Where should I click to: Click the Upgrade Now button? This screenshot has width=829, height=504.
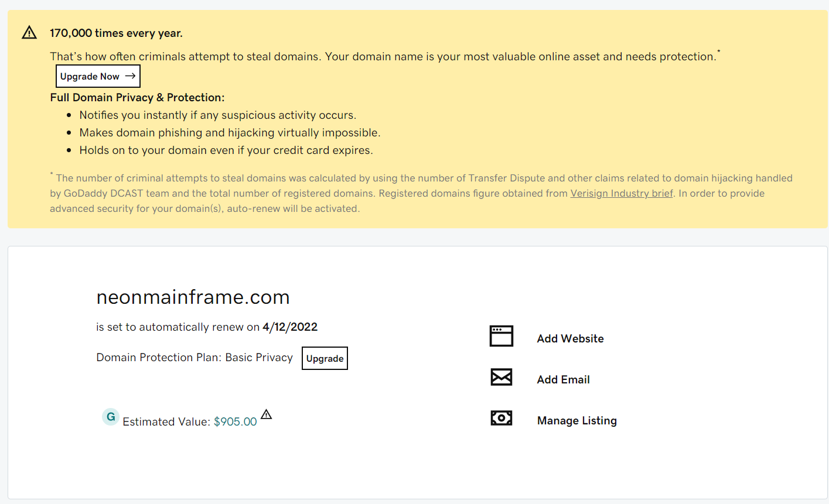point(98,76)
